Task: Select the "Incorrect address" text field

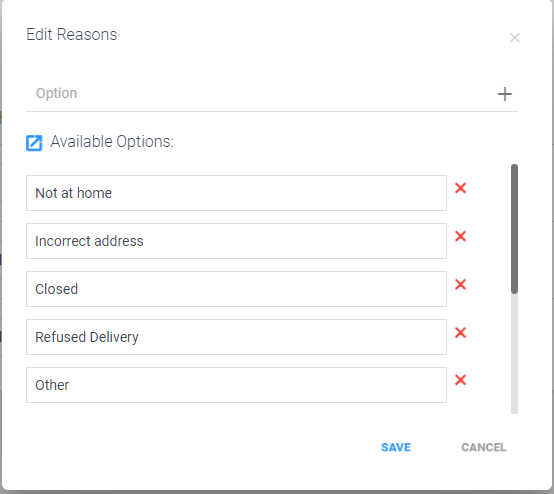Action: 236,241
